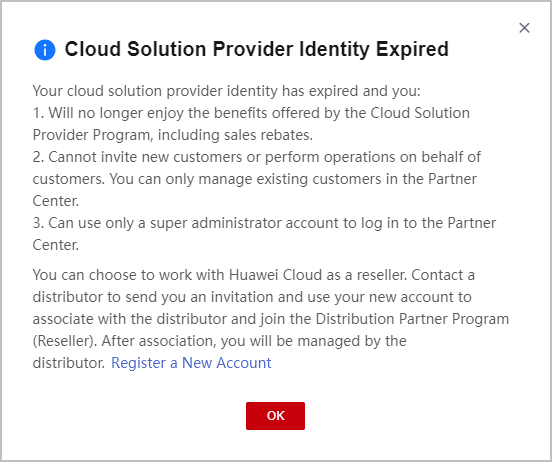Open the Register a New Account link
Viewport: 552px width, 462px height.
(191, 363)
